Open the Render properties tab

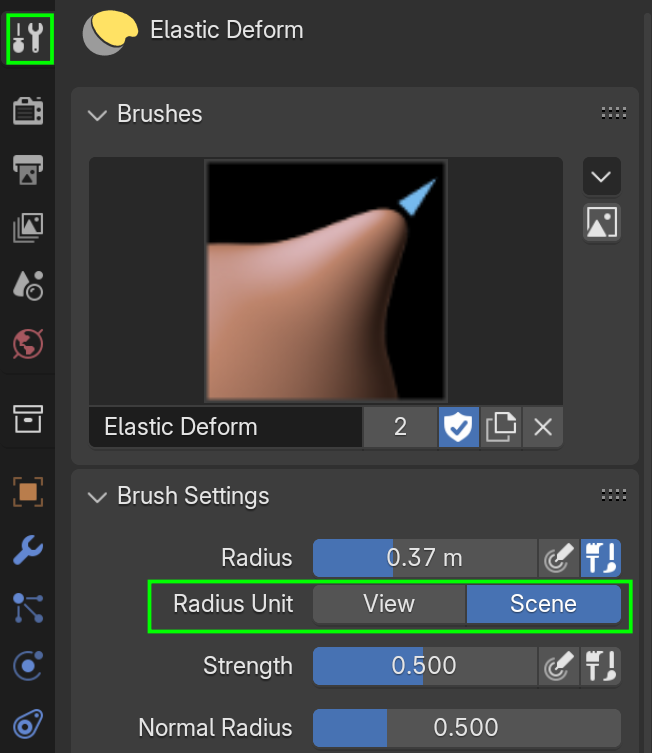pyautogui.click(x=28, y=111)
